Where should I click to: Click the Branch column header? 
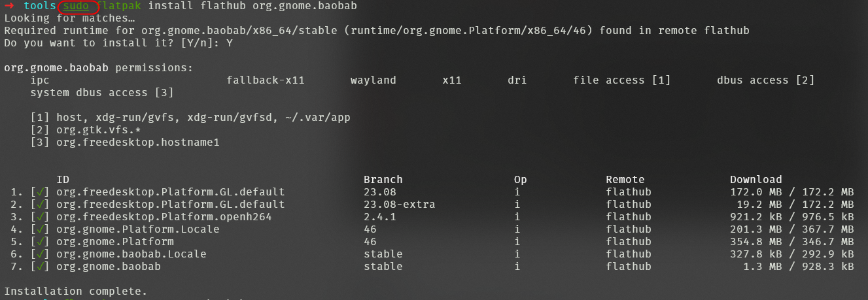click(383, 180)
